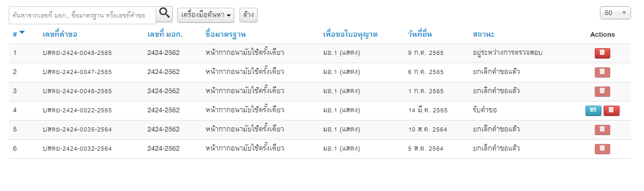644x191 pixels.
Task: Delete row 1 using trash icon
Action: click(x=602, y=53)
